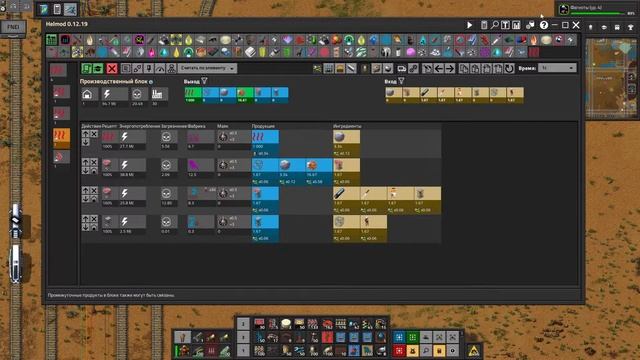Click the chart icon left of the gears icon
The width and height of the screenshot is (640, 360).
[x=516, y=25]
